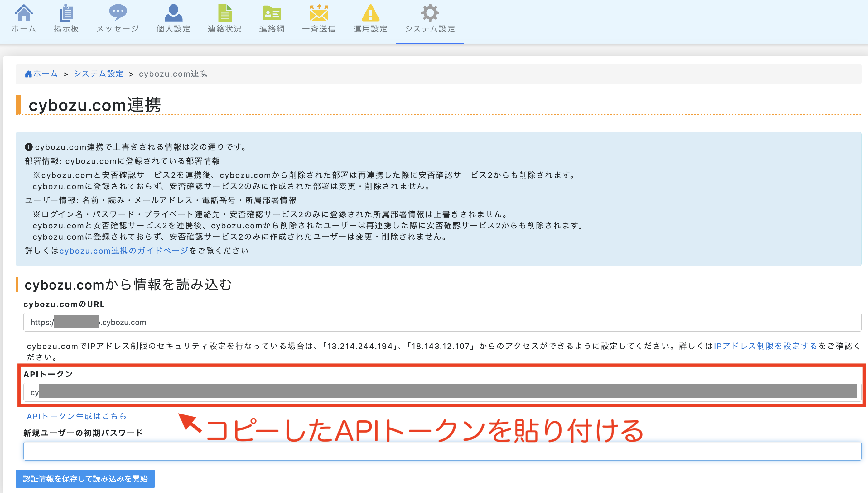Select the メッセージ label in top menu
Image resolution: width=868 pixels, height=493 pixels.
[118, 29]
